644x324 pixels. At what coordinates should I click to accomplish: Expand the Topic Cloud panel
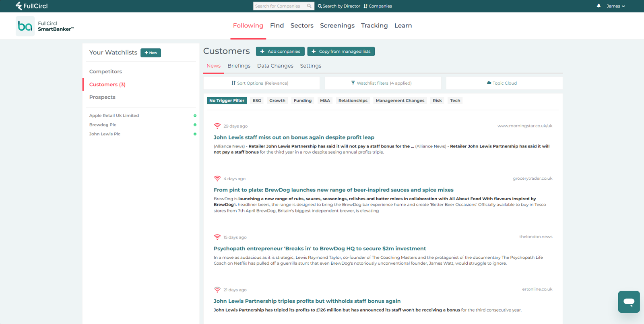coord(504,83)
